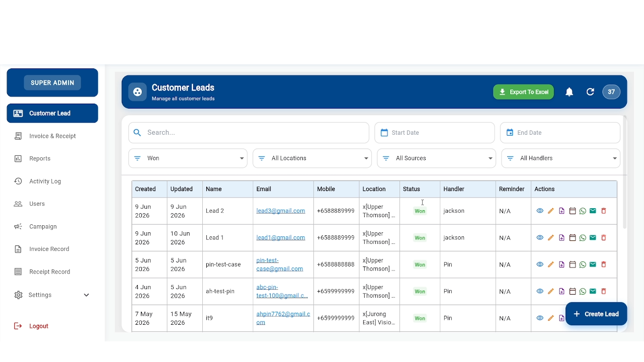Open ahpin7762@gmail.com email link
The height and width of the screenshot is (362, 644).
pyautogui.click(x=283, y=318)
